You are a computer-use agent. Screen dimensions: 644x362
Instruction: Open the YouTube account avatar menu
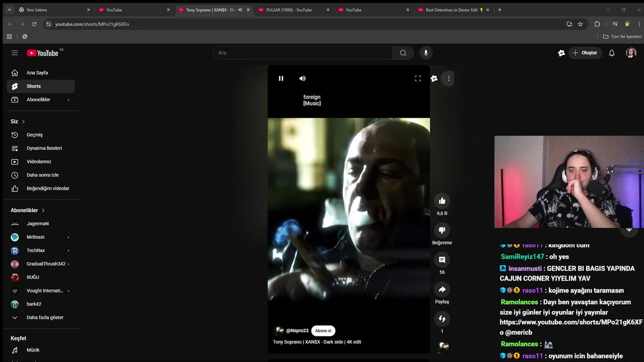[x=631, y=53]
